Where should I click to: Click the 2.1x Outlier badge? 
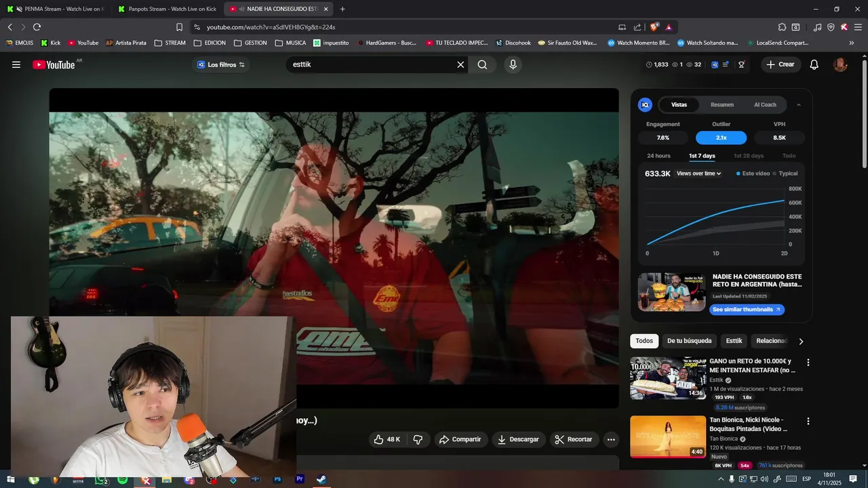click(721, 138)
